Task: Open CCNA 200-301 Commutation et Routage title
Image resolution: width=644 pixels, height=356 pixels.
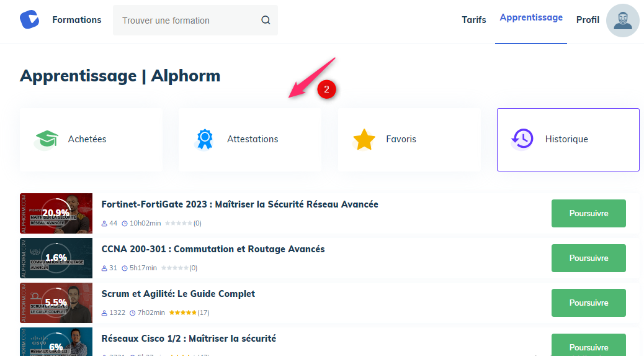Action: click(x=213, y=249)
